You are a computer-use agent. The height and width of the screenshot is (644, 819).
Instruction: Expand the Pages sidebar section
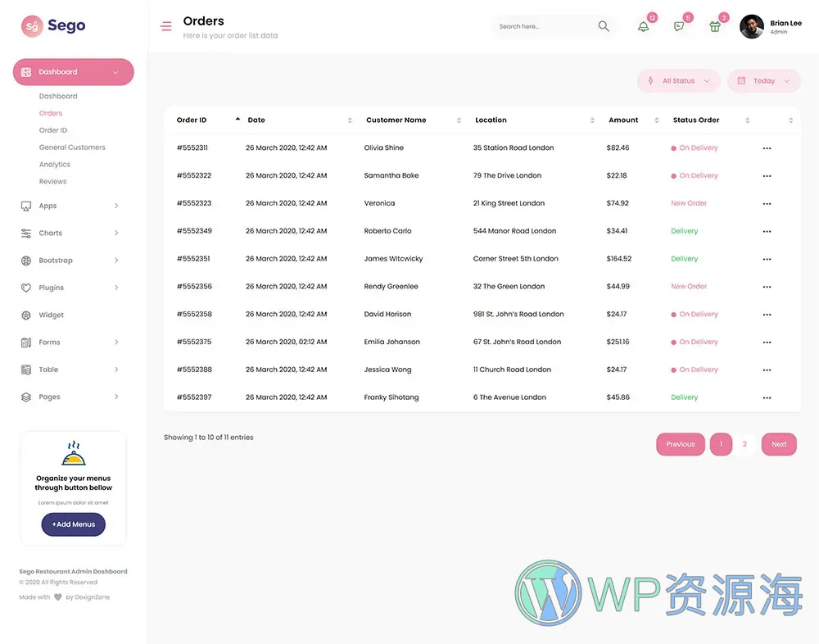(49, 397)
